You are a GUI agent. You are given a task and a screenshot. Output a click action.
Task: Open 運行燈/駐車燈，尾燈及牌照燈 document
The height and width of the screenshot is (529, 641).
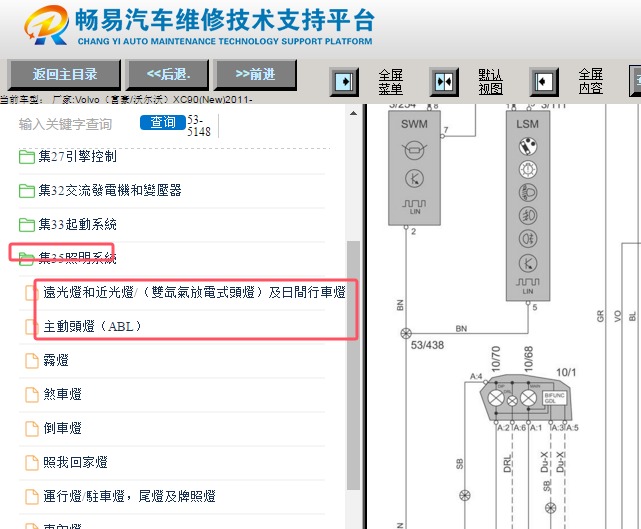click(x=129, y=496)
